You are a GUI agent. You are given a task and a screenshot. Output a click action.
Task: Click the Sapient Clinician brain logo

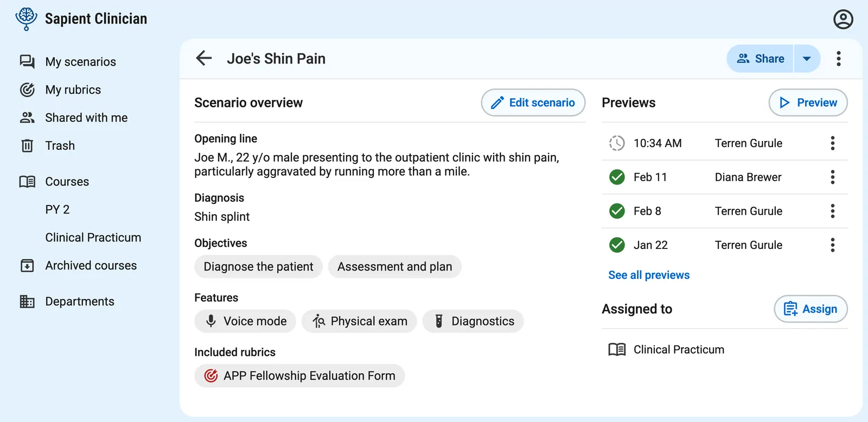tap(25, 18)
